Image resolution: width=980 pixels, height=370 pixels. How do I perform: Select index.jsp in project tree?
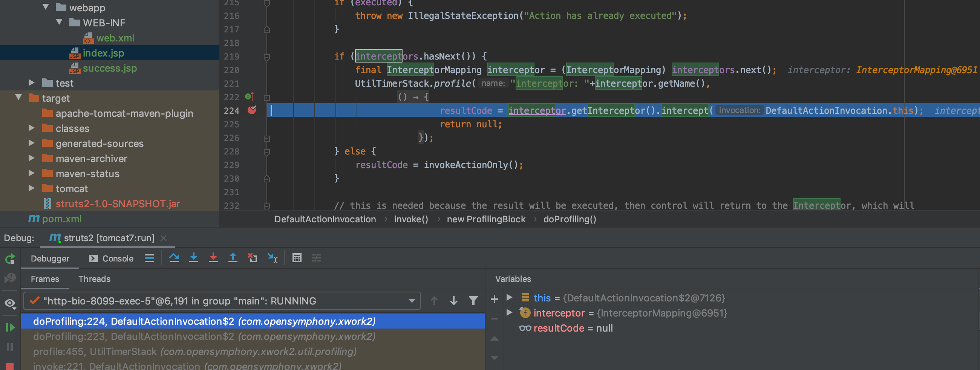click(x=110, y=53)
